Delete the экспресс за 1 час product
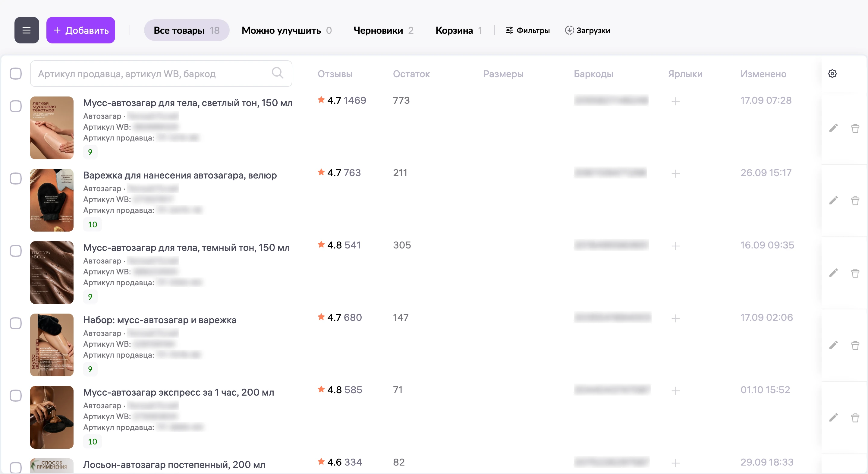868x474 pixels. pyautogui.click(x=855, y=418)
